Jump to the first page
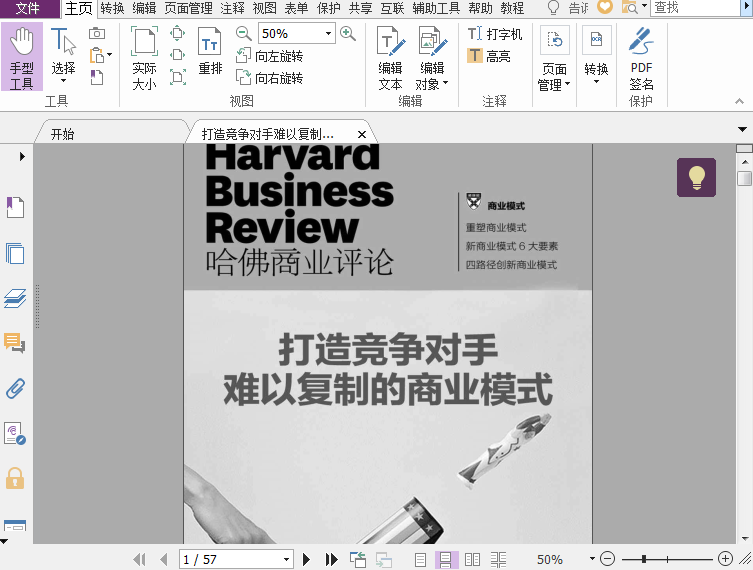The image size is (753, 570). [139, 559]
